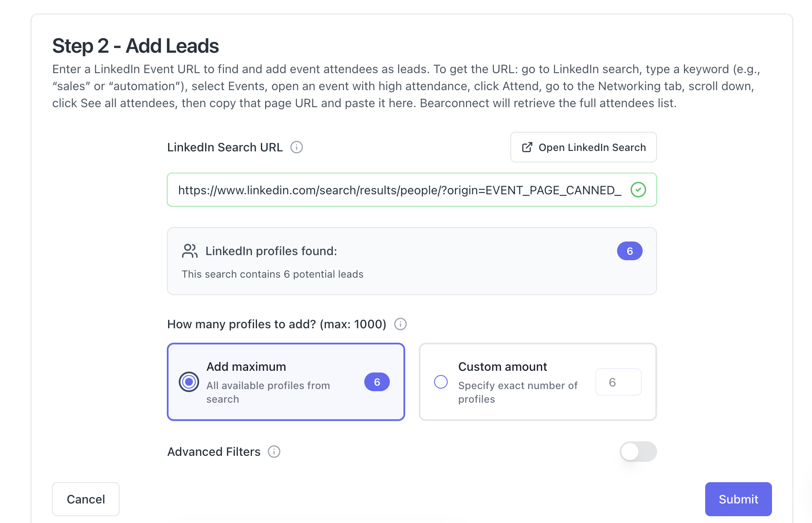Click the LinkedIn Search URL input field
This screenshot has height=523, width=812.
coord(399,190)
